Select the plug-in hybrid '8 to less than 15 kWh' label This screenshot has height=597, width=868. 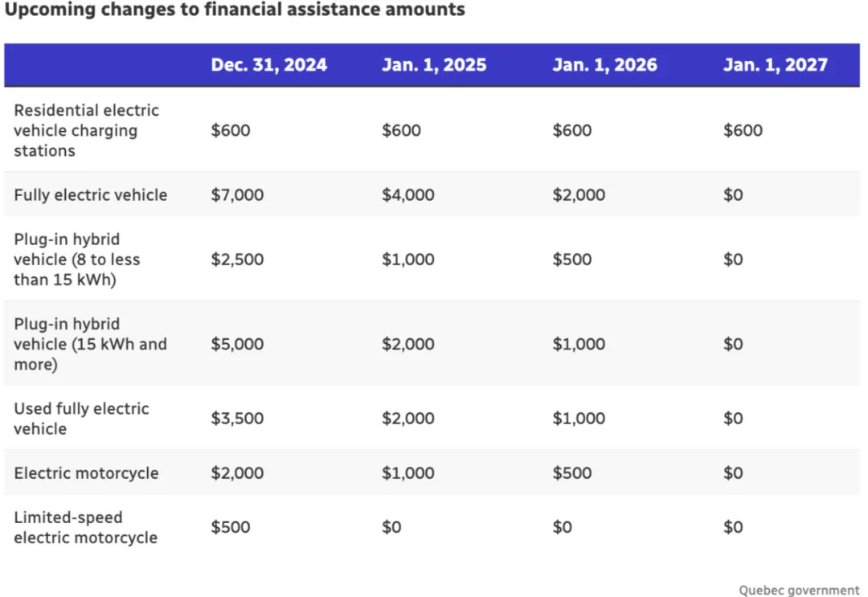coord(77,260)
